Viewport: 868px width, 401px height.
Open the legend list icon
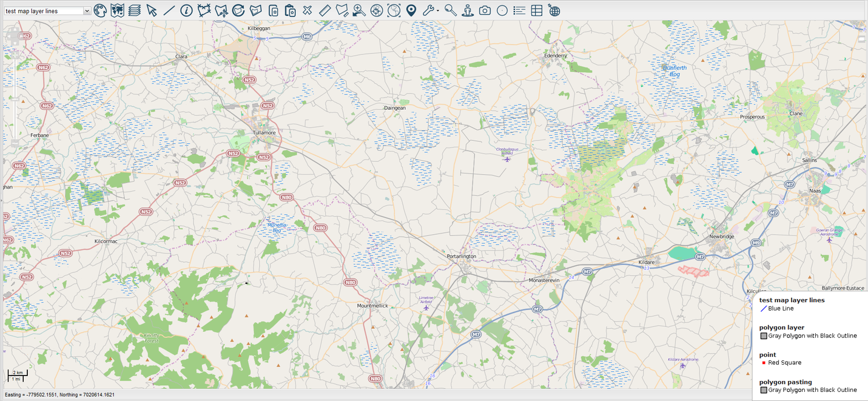[x=519, y=10]
